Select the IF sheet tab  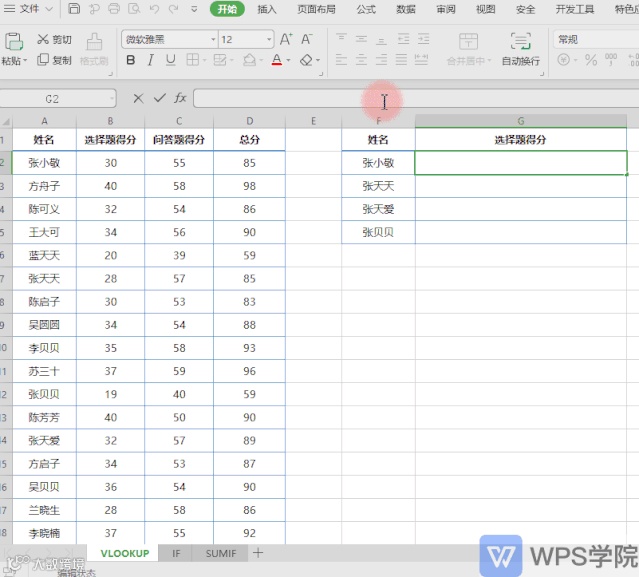[176, 553]
